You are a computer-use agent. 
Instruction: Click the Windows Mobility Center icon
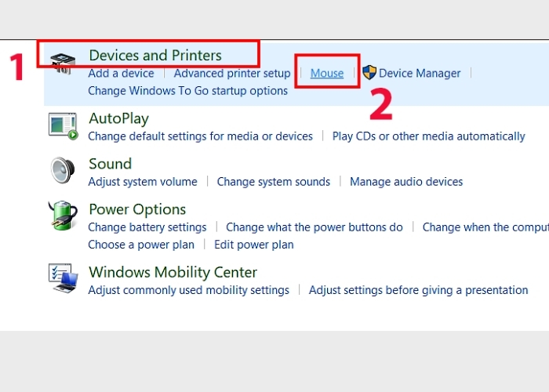[63, 279]
